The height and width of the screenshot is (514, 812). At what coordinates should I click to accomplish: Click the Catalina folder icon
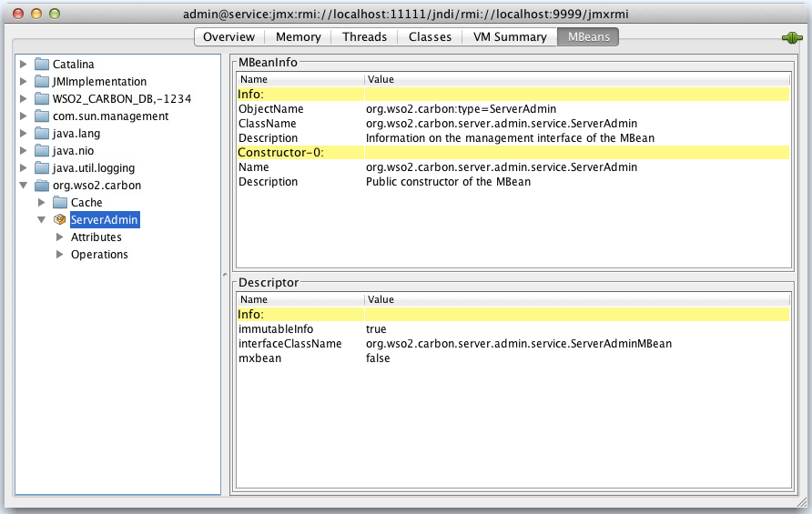[x=41, y=65]
